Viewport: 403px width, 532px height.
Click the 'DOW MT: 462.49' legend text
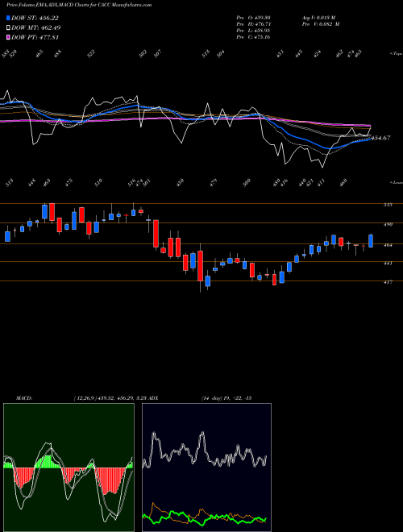click(36, 27)
